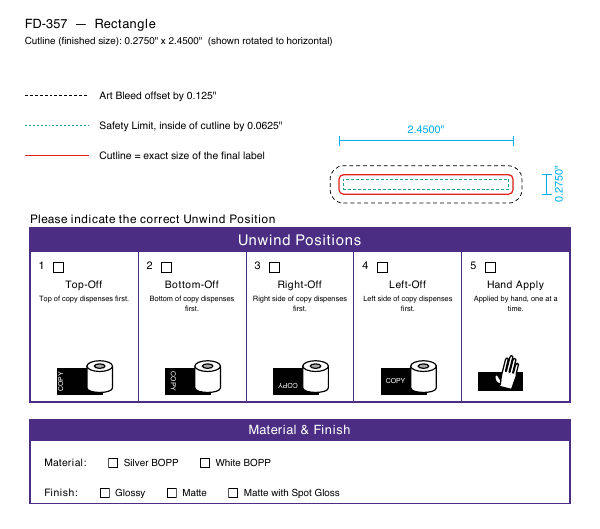Click the 'Glossy' label text
600x529 pixels.
130,493
